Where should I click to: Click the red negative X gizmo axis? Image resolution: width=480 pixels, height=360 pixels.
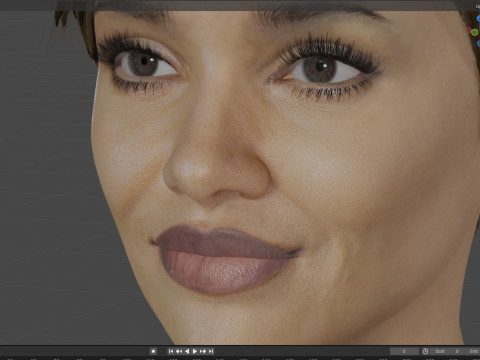[468, 31]
